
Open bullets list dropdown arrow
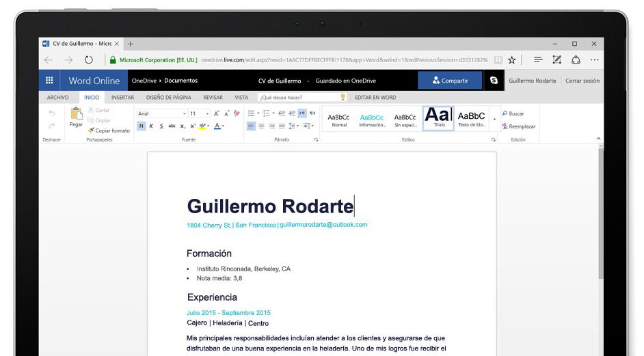(258, 113)
